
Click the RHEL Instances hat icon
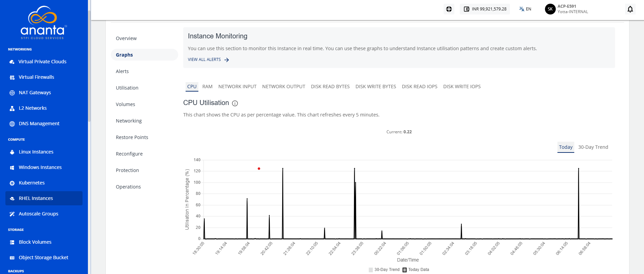12,198
